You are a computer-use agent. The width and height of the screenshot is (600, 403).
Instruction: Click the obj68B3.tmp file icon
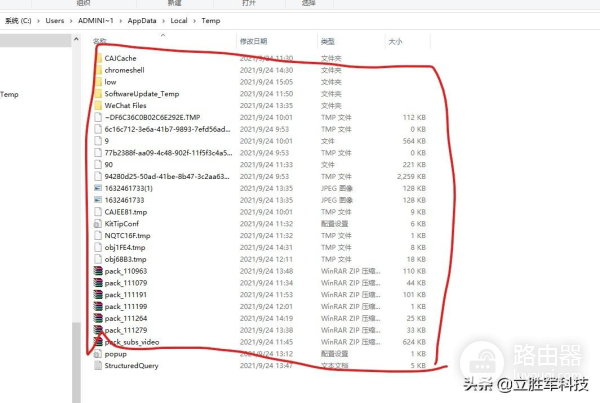pos(98,259)
